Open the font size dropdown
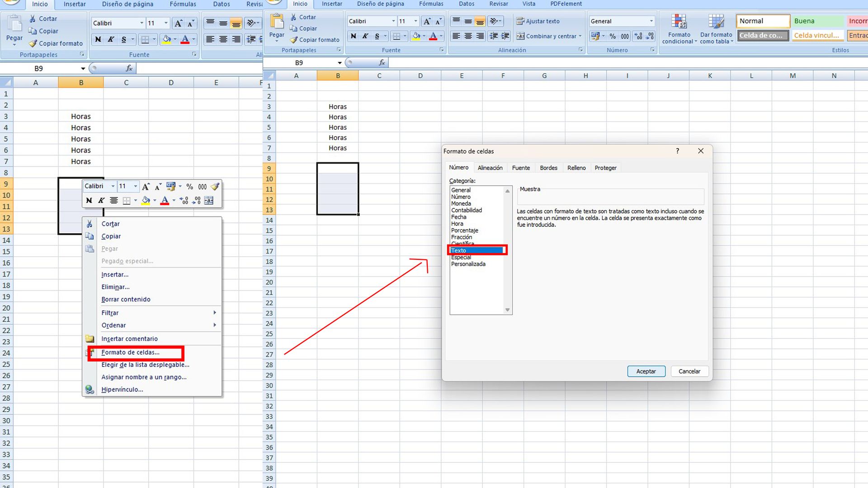 coord(165,23)
